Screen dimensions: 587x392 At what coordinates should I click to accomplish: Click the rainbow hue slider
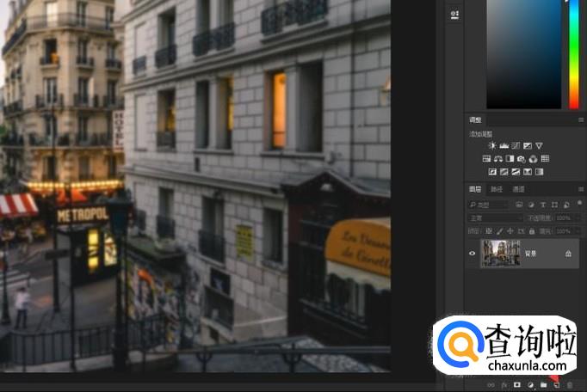coord(573,54)
